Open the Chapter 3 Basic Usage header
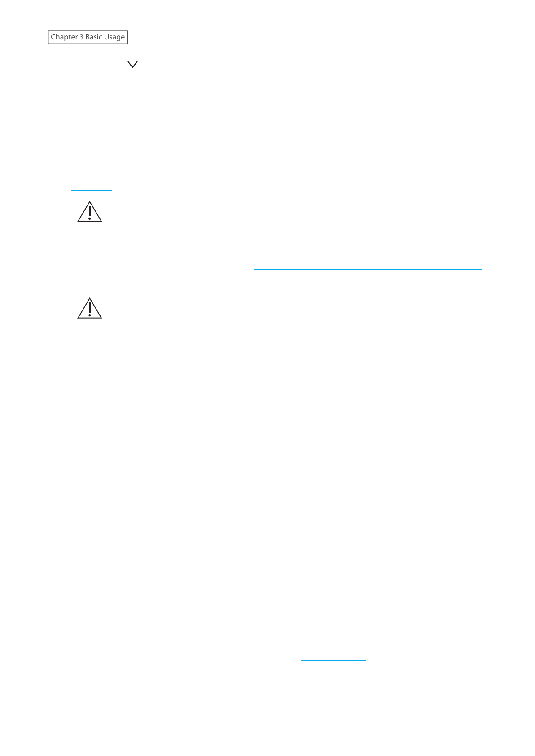 coord(88,37)
